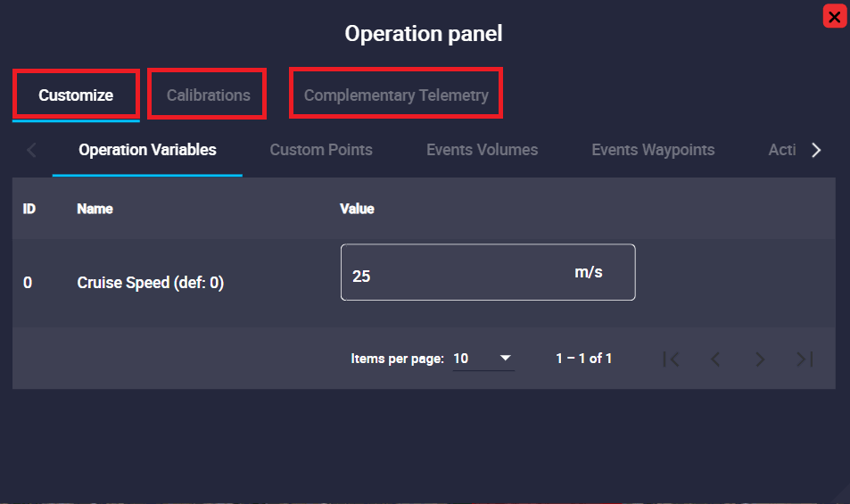
Task: Switch to the Customize tab
Action: click(76, 95)
